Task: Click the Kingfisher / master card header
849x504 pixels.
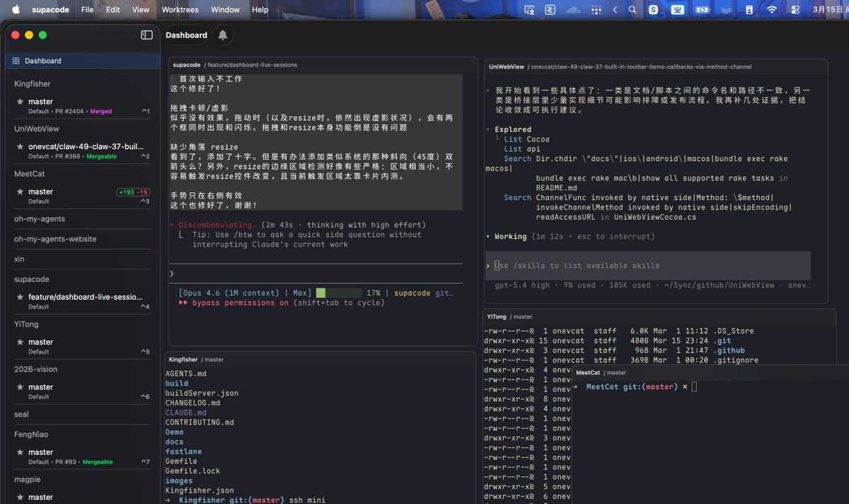Action: point(320,359)
